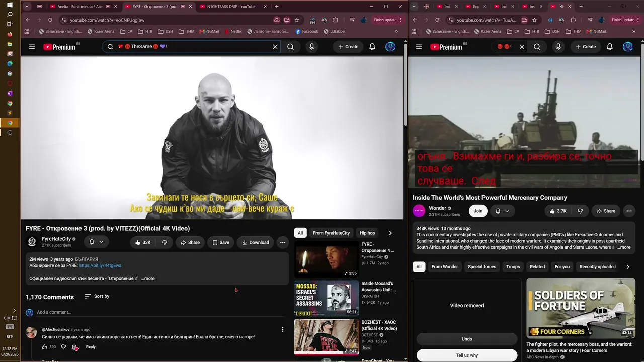
Task: Open the guide menu in right YouTube window
Action: coord(419,47)
